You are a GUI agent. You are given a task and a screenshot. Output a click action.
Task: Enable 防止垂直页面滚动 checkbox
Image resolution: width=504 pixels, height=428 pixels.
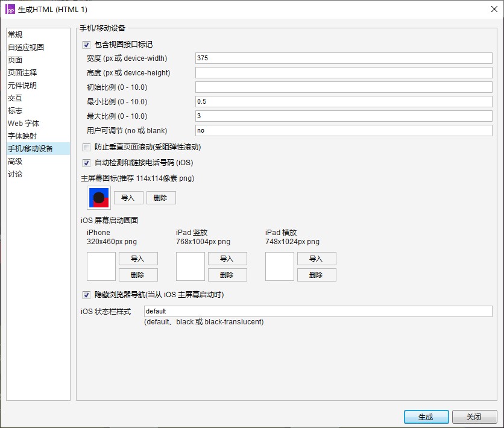[x=86, y=147]
